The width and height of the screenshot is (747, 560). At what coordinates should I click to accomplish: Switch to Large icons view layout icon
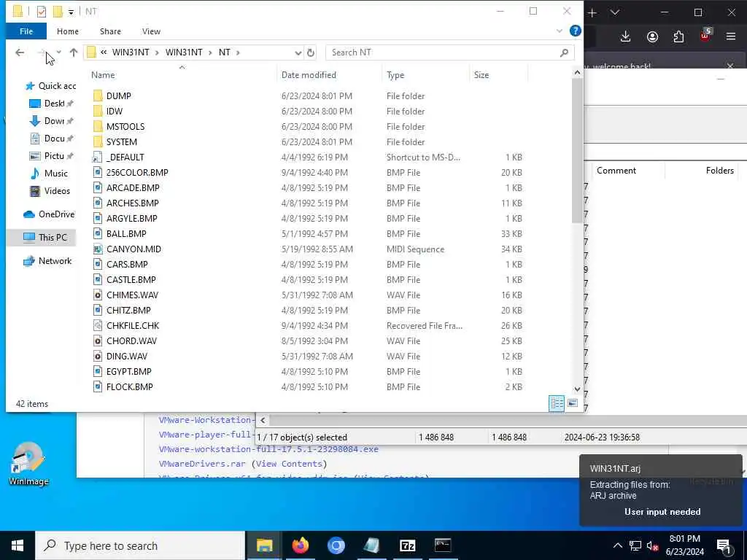click(573, 403)
